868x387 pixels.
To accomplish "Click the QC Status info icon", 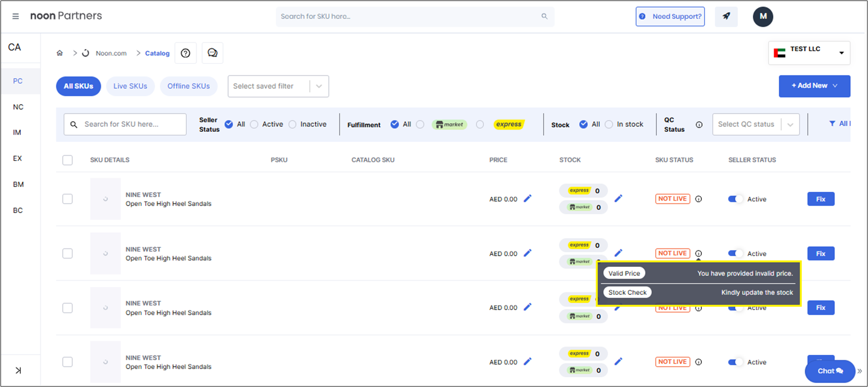I will [x=699, y=124].
